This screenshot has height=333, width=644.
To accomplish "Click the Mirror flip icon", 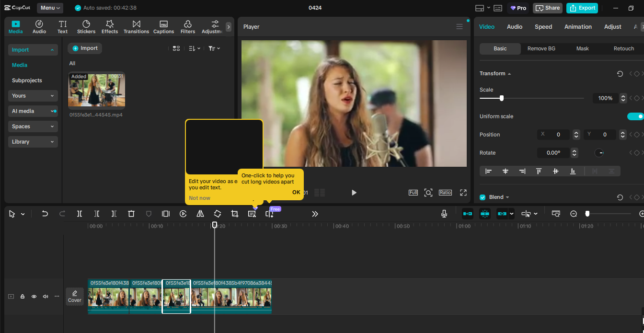I will [200, 214].
